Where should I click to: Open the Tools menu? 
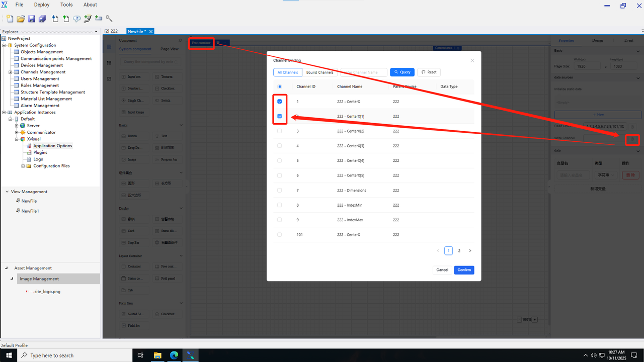pyautogui.click(x=66, y=5)
